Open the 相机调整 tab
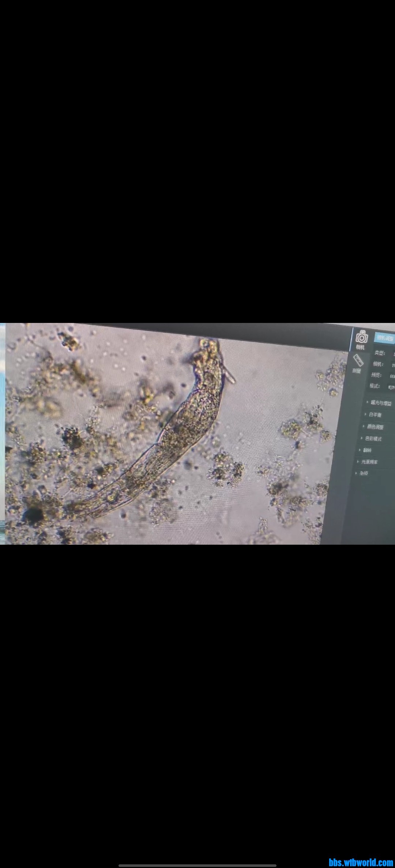Image resolution: width=395 pixels, height=868 pixels. [385, 338]
